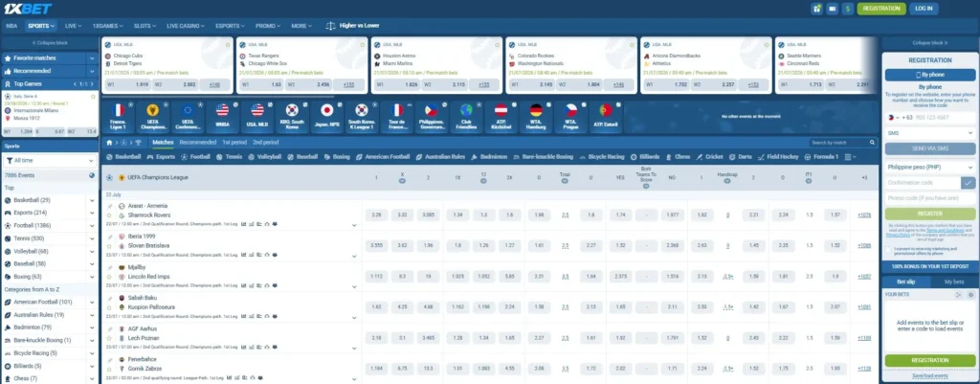
Task: Click the payments card icon in header
Action: (x=832, y=9)
